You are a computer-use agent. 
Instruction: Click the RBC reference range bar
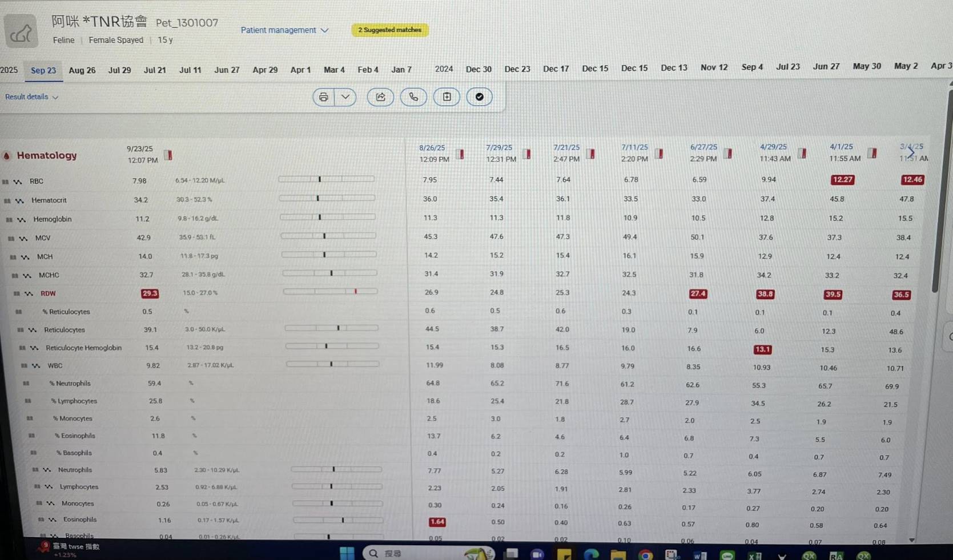(x=326, y=179)
